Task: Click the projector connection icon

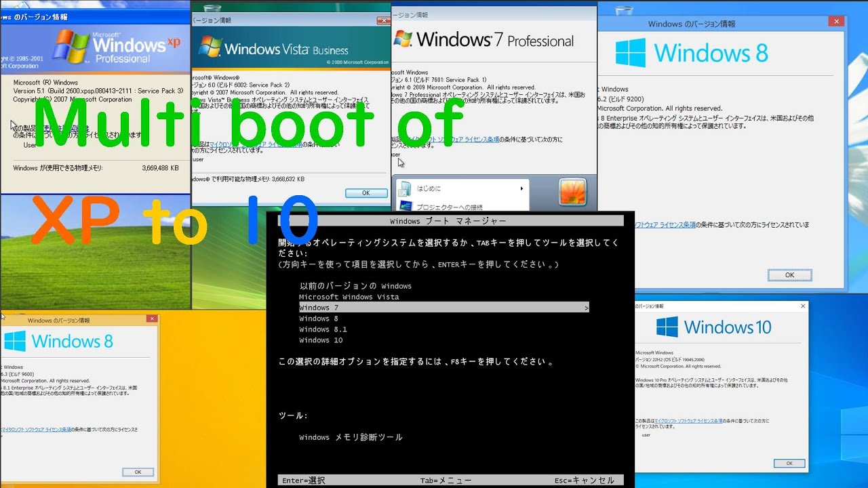Action: click(x=406, y=206)
